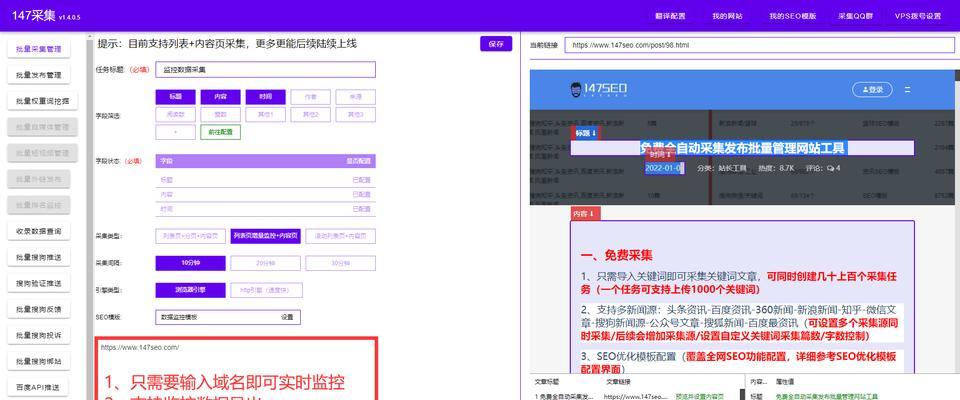Image resolution: width=960 pixels, height=400 pixels.
Task: Open 设置 for the SEO模板 field
Action: pos(287,317)
